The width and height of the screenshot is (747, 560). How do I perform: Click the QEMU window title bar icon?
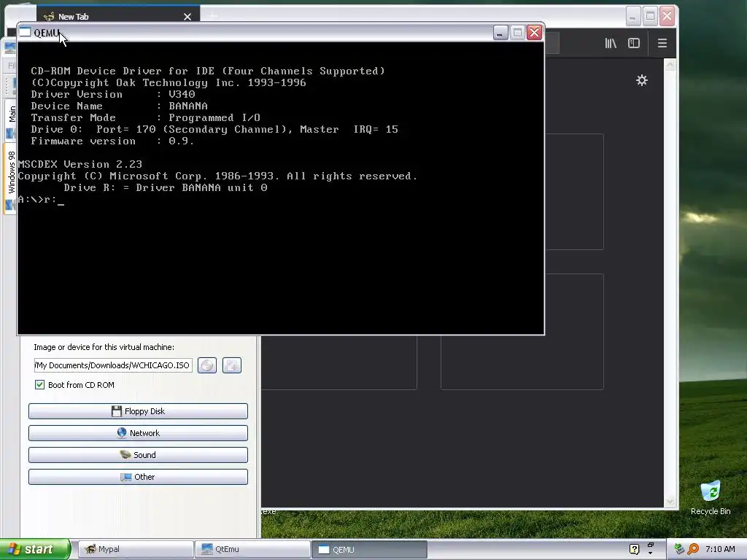click(x=25, y=32)
